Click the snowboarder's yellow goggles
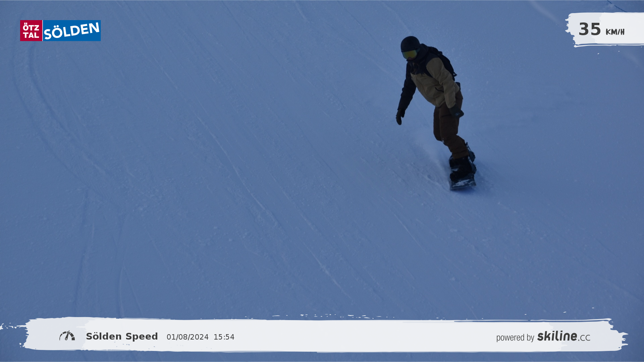 point(409,54)
